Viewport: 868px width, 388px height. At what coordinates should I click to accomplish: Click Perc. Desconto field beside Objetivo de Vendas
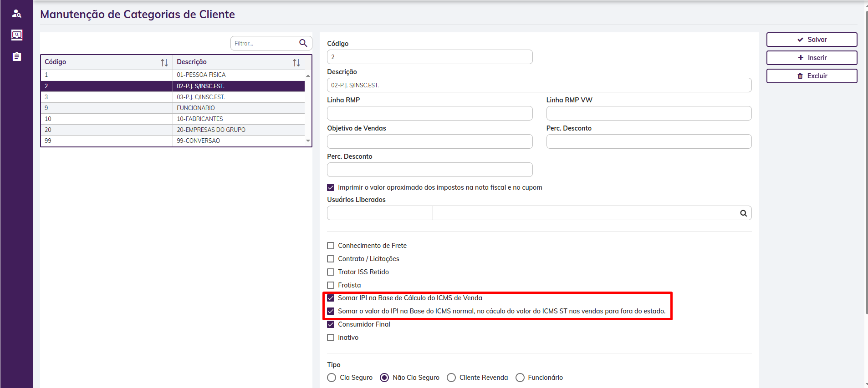click(x=649, y=141)
